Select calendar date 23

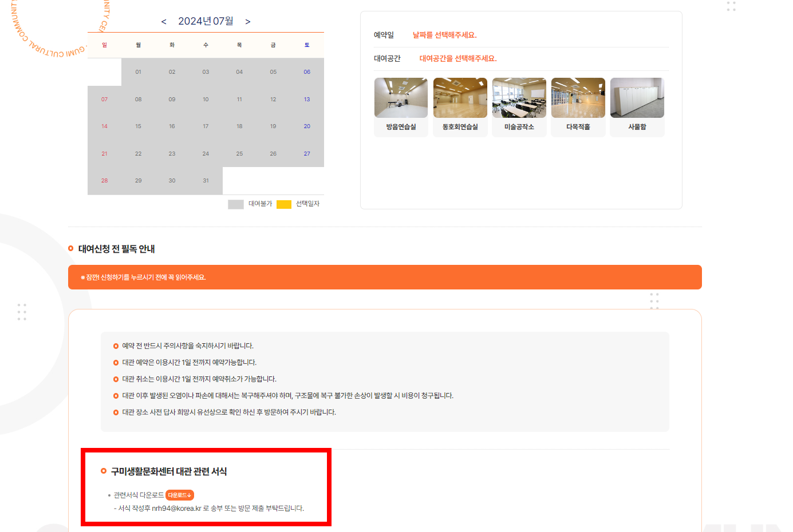tap(172, 154)
